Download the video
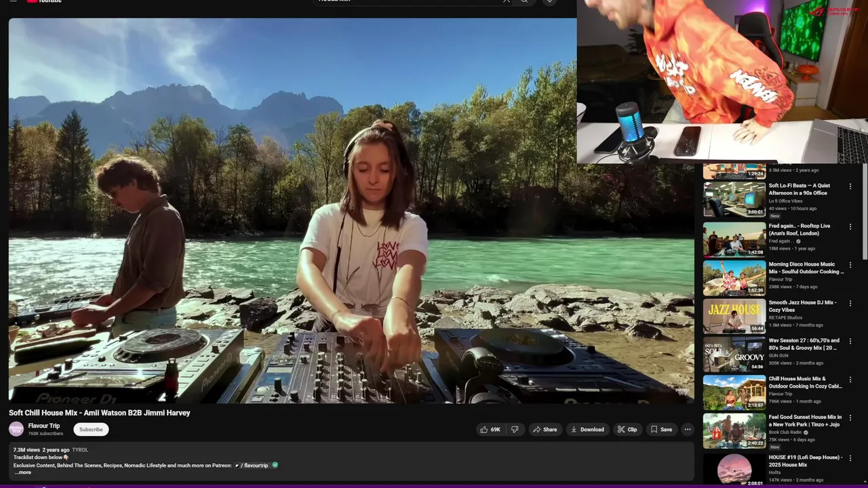Viewport: 868px width, 488px height. 587,429
